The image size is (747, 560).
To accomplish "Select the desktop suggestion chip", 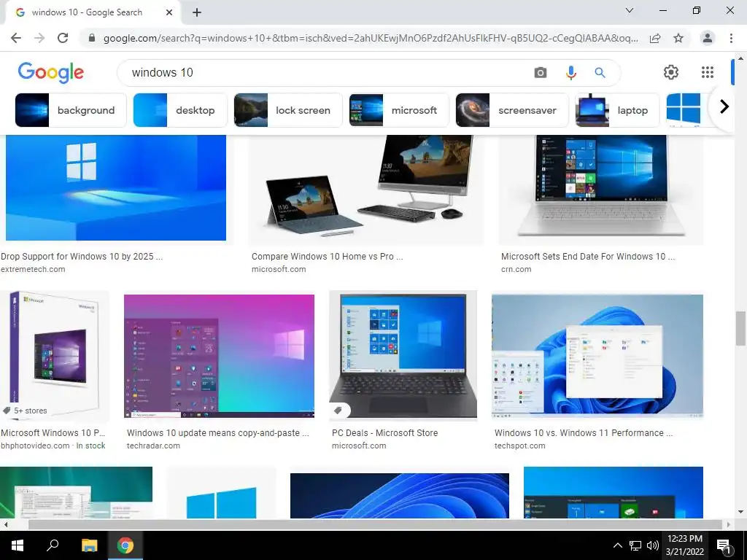I will point(179,110).
